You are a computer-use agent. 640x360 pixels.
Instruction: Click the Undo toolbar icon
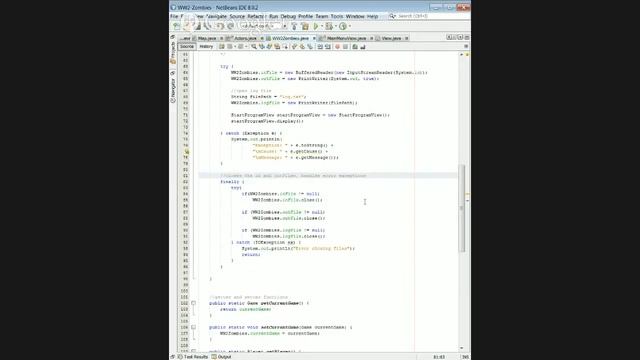click(220, 26)
